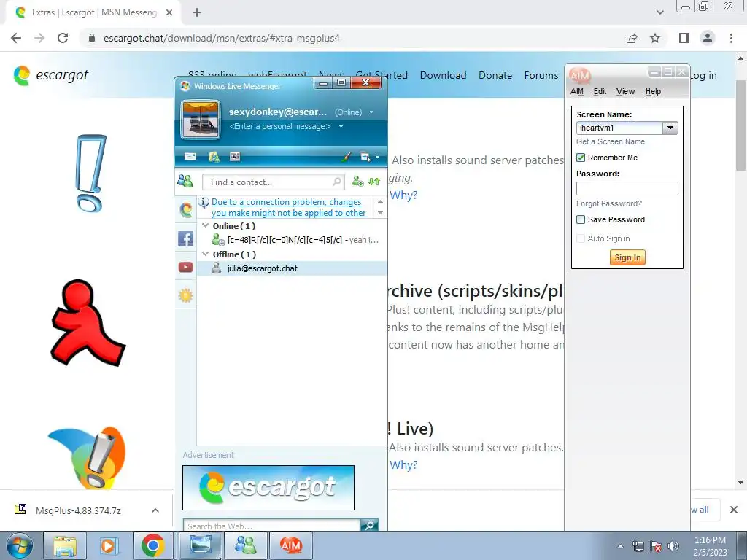
Task: Click the paintbrush color scheme icon
Action: (347, 157)
